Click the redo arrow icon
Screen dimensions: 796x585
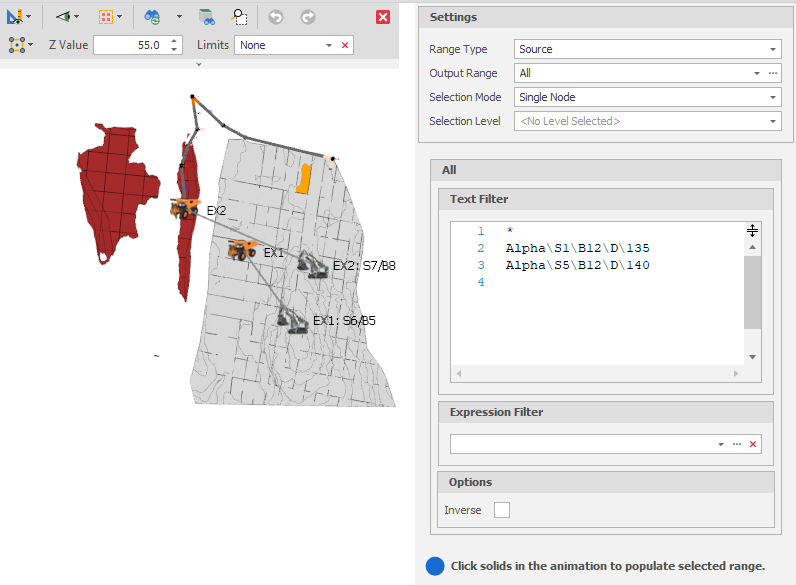[307, 17]
